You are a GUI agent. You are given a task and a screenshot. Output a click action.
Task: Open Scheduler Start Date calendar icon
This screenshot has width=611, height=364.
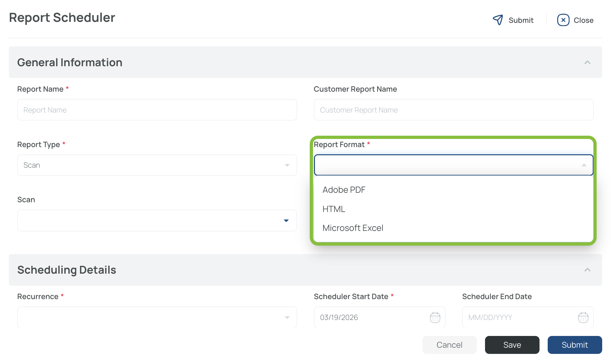point(435,317)
